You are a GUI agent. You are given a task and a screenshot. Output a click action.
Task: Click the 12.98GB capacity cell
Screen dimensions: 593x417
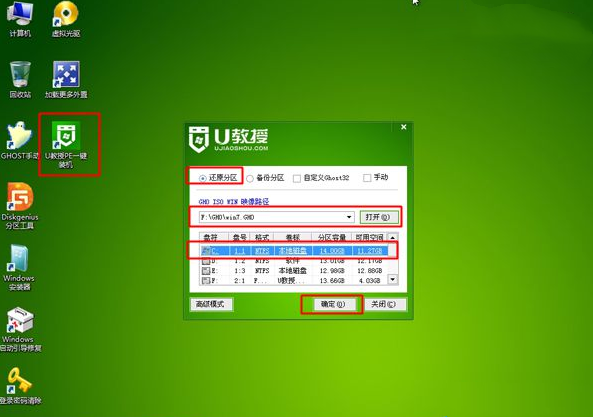click(x=332, y=271)
